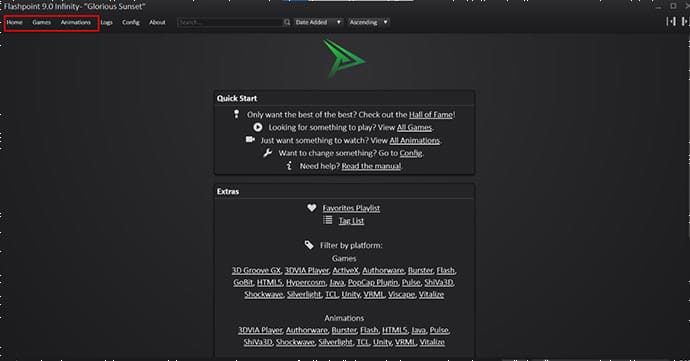This screenshot has width=690, height=361.
Task: Open the Hall of Fame link
Action: pos(431,114)
